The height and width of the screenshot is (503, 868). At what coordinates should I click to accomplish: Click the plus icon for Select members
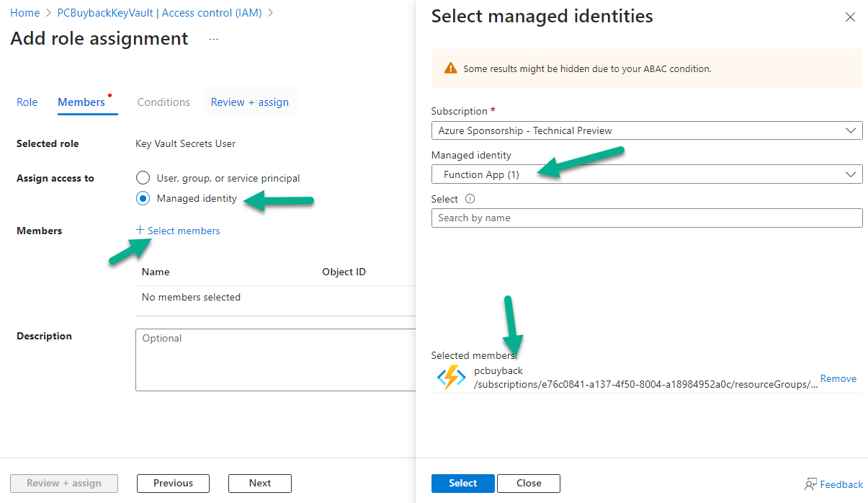(x=140, y=230)
